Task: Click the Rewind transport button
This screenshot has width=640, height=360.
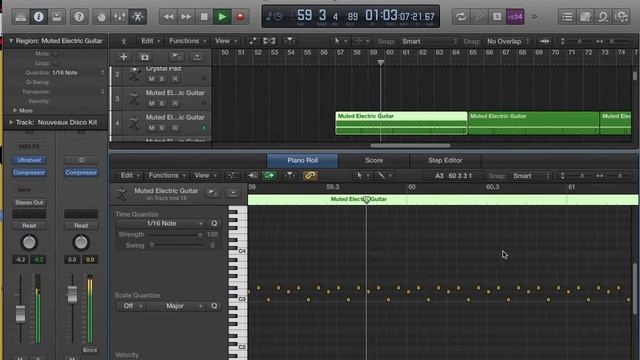Action: 168,17
